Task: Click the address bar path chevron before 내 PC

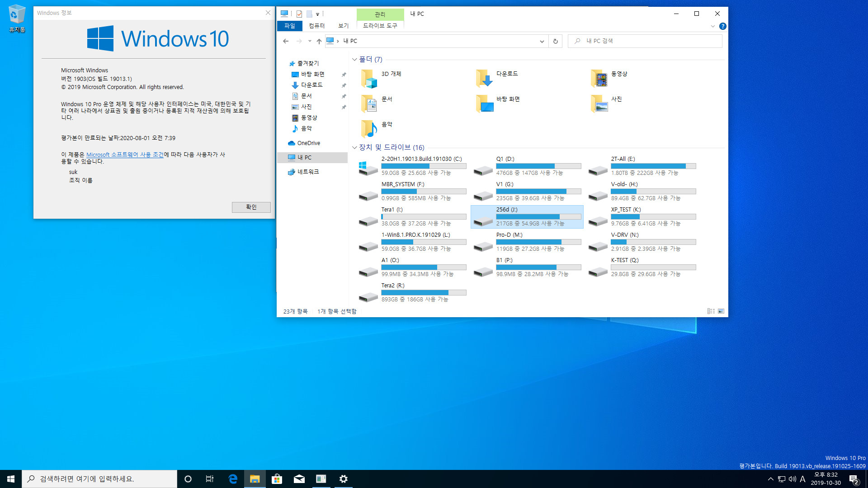Action: pyautogui.click(x=338, y=41)
